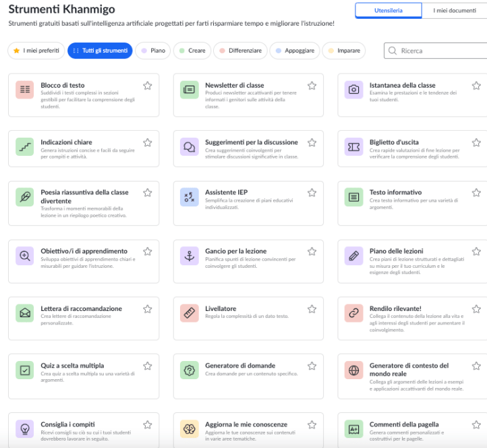Open the Newsletter di classe icon
The width and height of the screenshot is (487, 448).
(x=190, y=90)
